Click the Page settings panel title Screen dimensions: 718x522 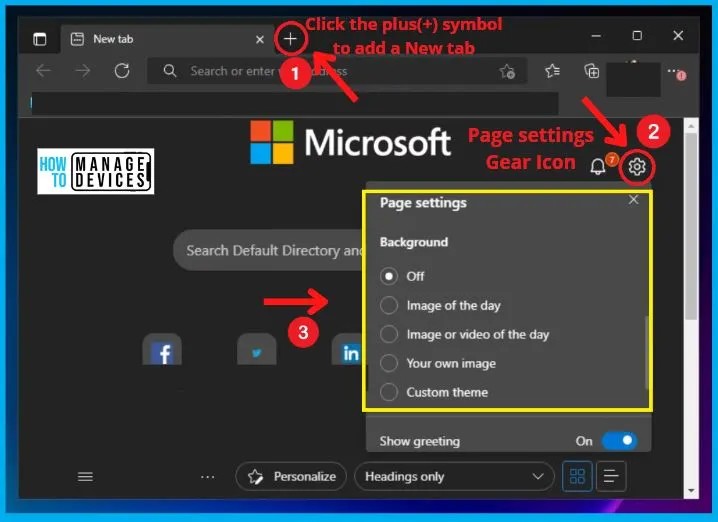pyautogui.click(x=423, y=202)
